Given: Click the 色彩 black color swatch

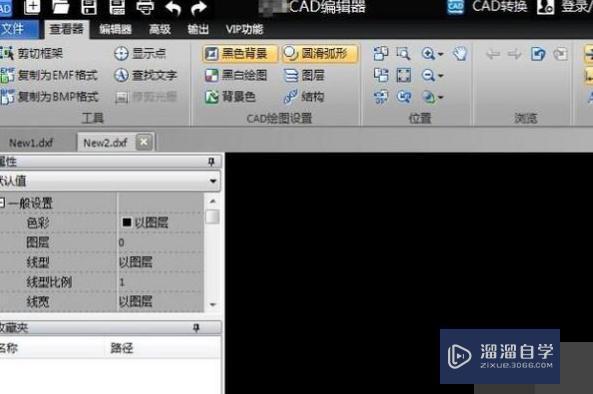Looking at the screenshot, I should pyautogui.click(x=127, y=222).
